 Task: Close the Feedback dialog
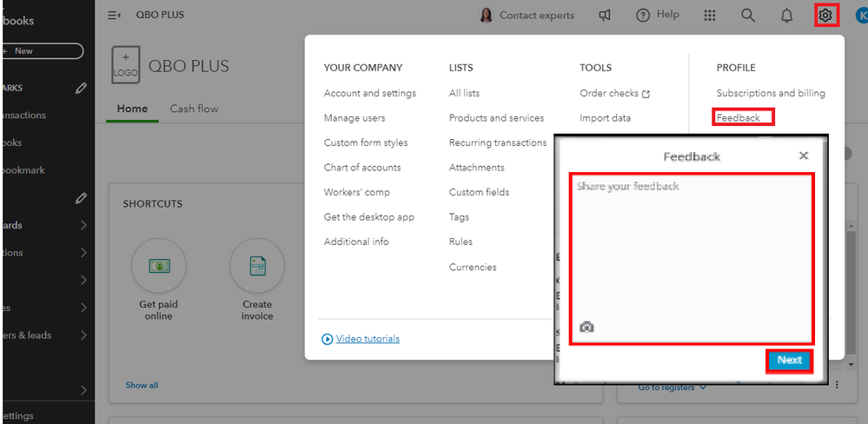coord(804,156)
